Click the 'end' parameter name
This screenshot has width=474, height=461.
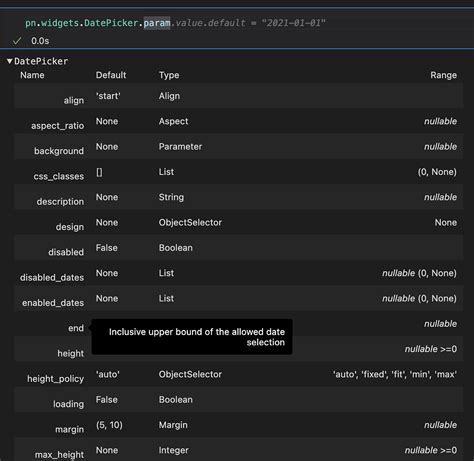pos(76,328)
